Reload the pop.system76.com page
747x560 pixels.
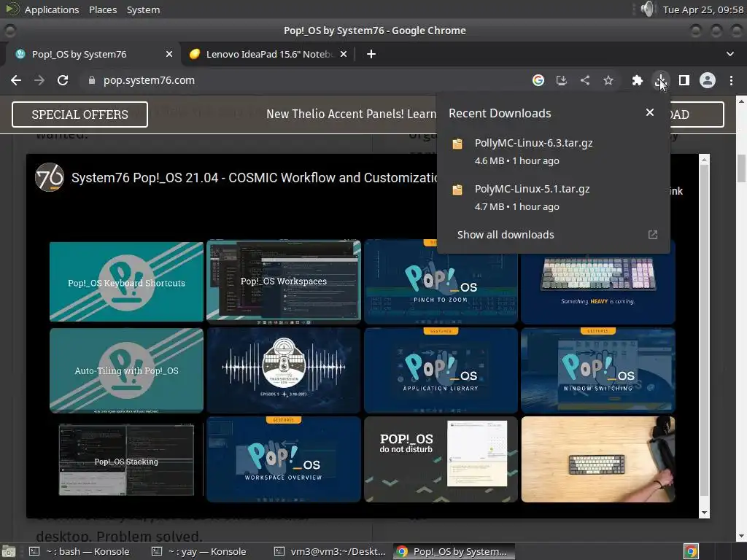point(63,80)
